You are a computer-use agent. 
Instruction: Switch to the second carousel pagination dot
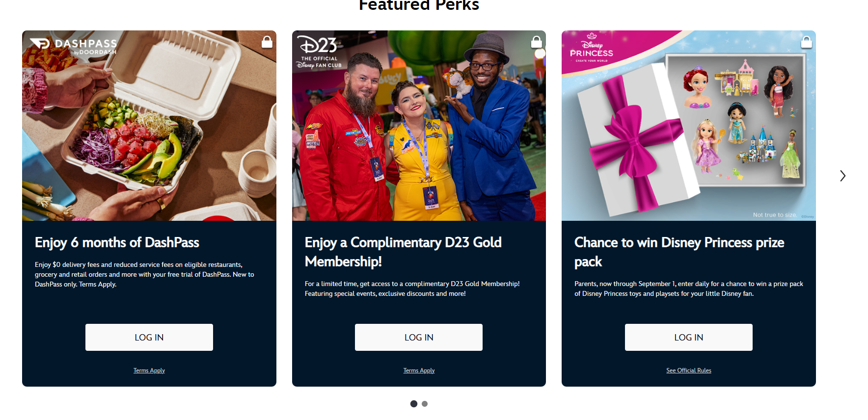pos(425,404)
